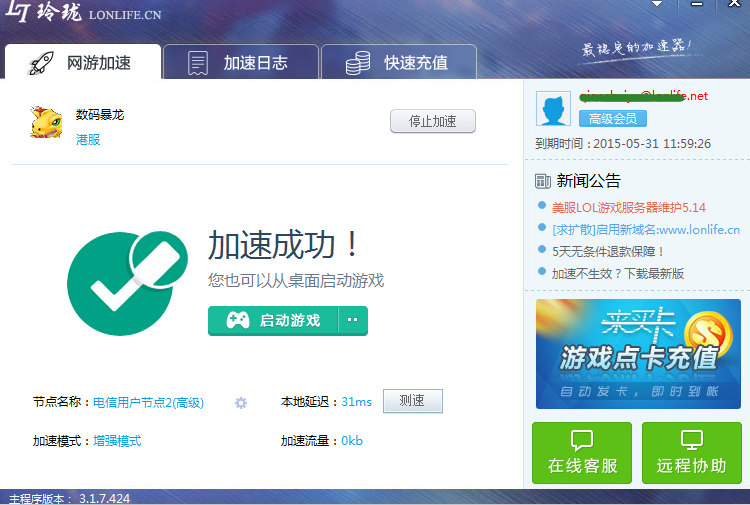Click the 0kb acceleration traffic value
This screenshot has height=505, width=750.
tap(352, 441)
